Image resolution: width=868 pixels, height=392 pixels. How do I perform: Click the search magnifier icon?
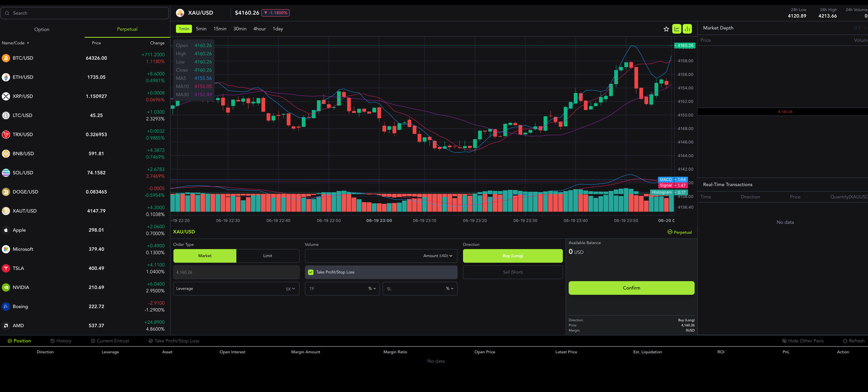[x=7, y=13]
